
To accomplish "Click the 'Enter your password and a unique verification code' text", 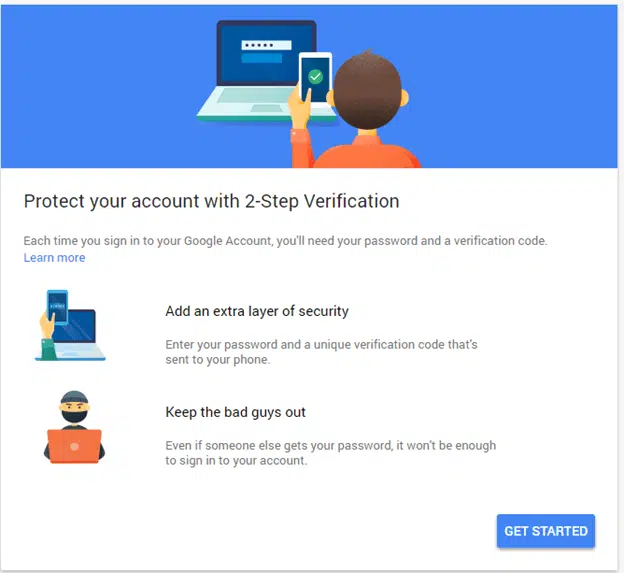I will click(x=321, y=352).
